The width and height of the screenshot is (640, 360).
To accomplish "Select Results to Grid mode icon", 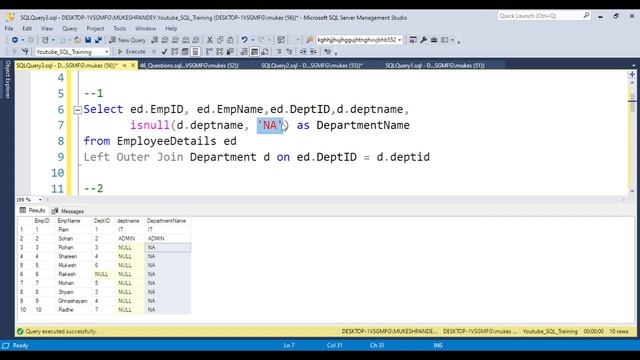I will tap(254, 52).
